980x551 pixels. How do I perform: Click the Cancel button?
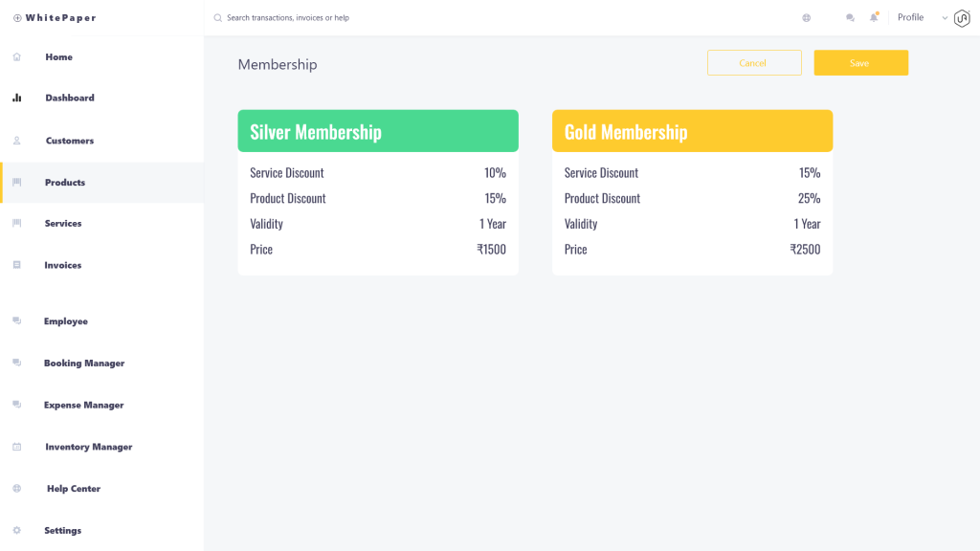click(753, 63)
